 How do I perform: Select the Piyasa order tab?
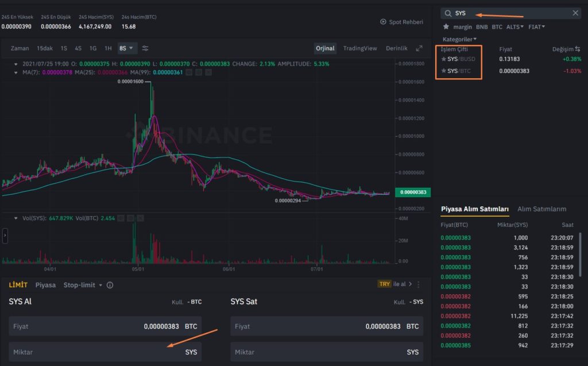45,286
